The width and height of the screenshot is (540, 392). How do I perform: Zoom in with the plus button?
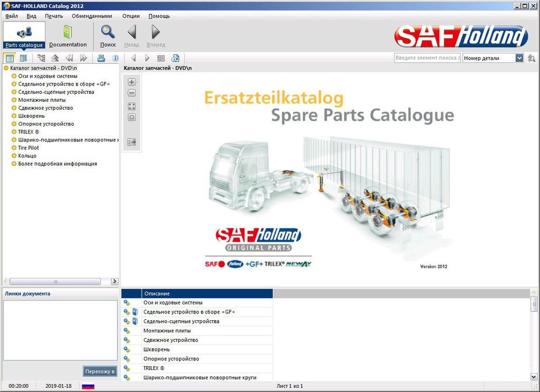click(132, 82)
